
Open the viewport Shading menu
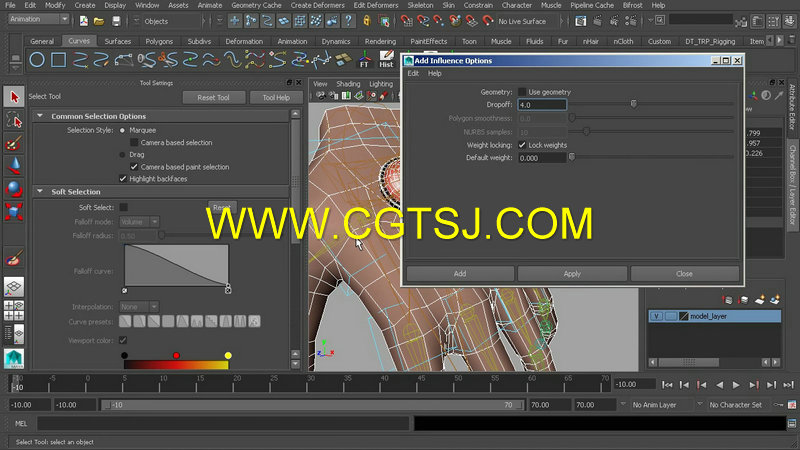(x=348, y=84)
